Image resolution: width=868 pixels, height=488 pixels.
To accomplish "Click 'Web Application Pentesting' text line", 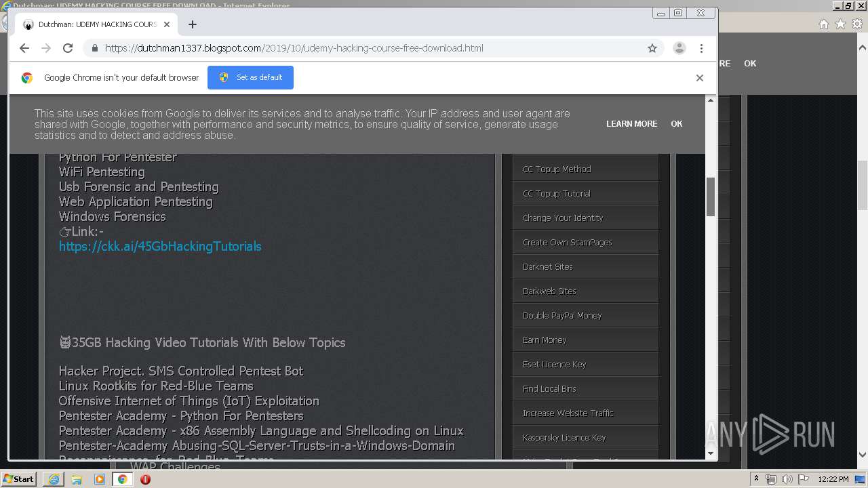I will click(136, 201).
